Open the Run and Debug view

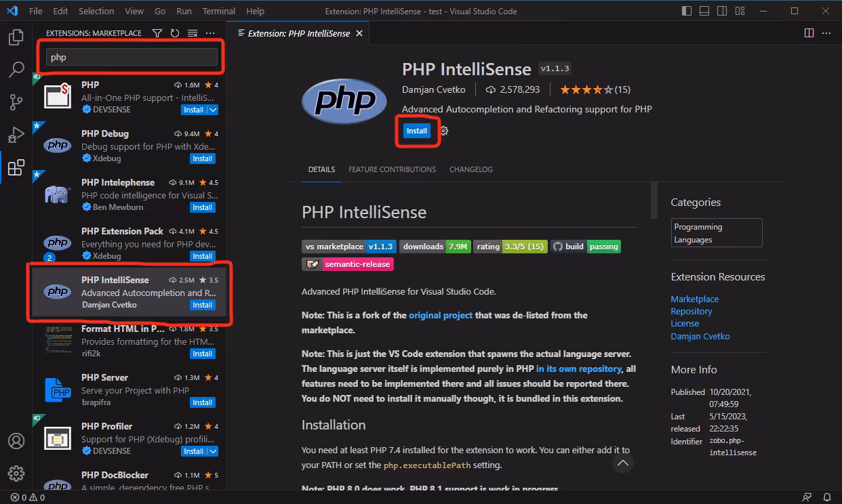(16, 135)
